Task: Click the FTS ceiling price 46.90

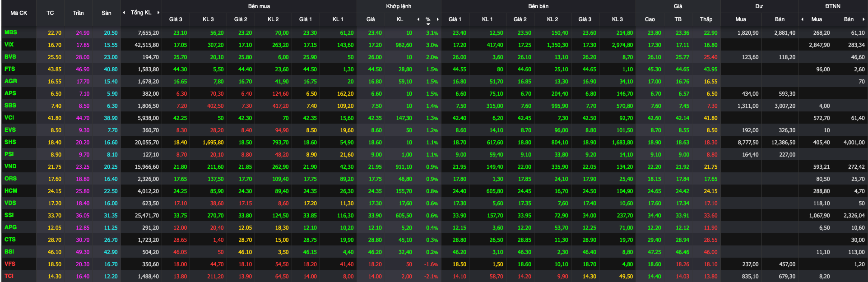Action: [83, 69]
